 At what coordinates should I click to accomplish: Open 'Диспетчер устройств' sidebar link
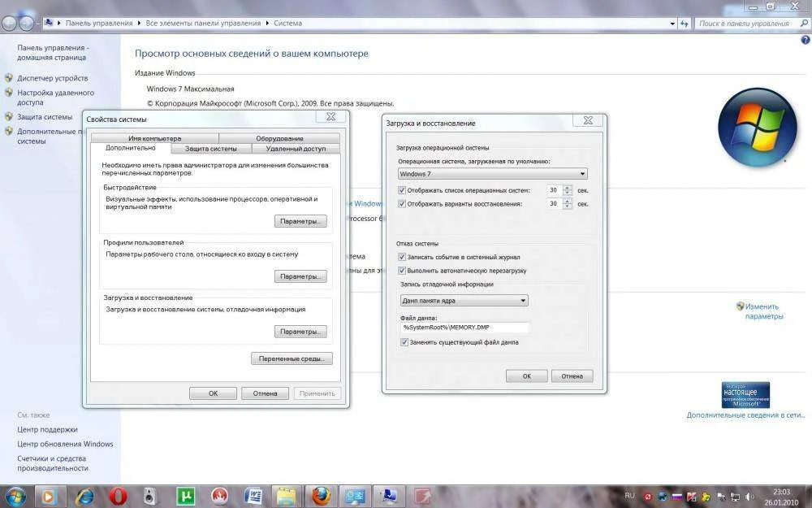pos(52,78)
